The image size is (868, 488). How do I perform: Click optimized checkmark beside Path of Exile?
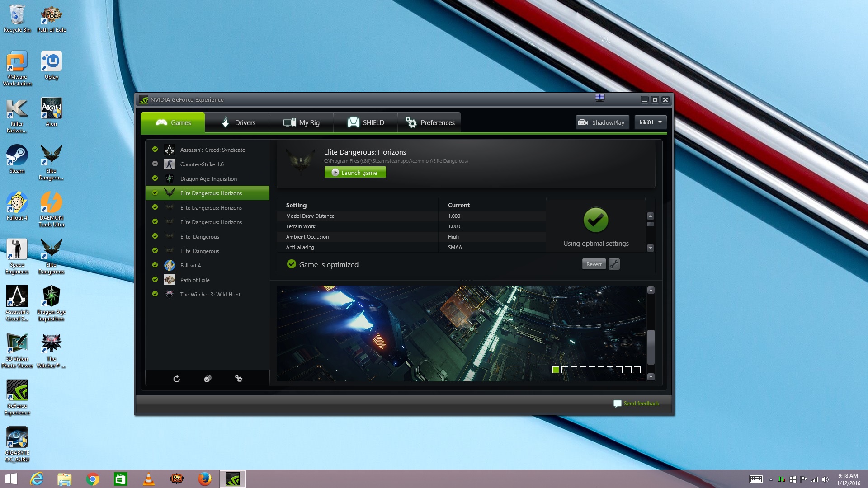pyautogui.click(x=155, y=279)
